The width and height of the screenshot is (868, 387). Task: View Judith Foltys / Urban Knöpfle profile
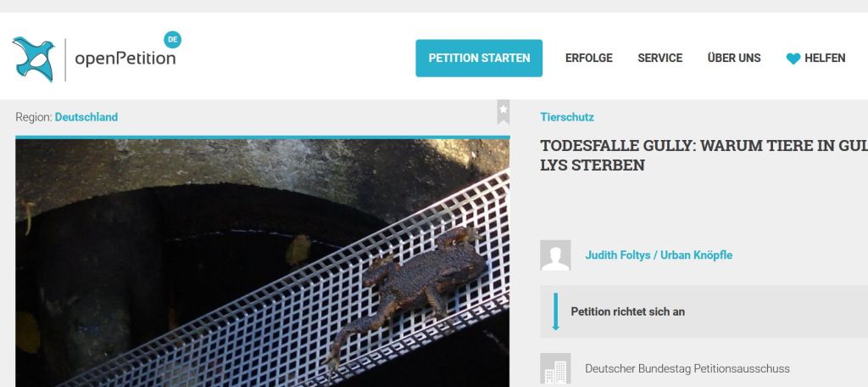tap(659, 255)
